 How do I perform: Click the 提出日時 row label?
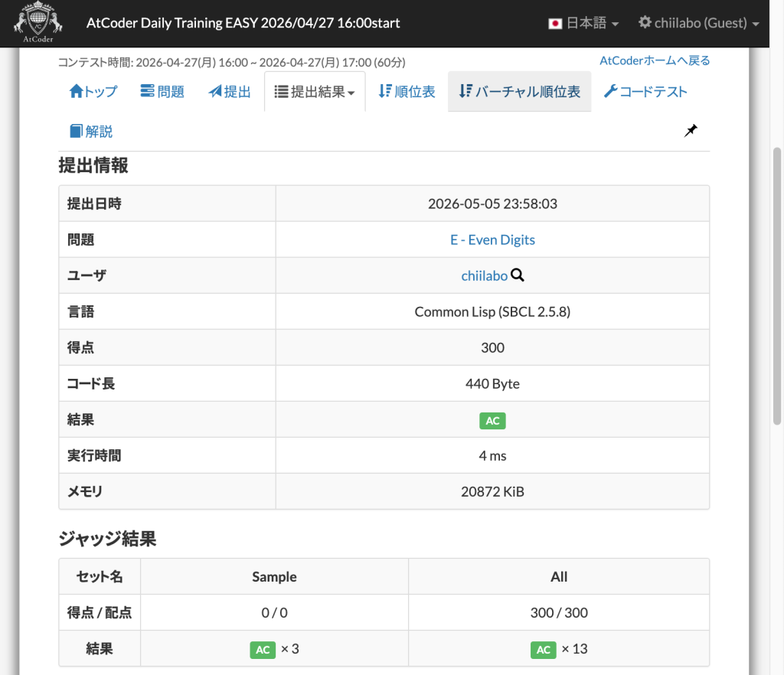94,204
